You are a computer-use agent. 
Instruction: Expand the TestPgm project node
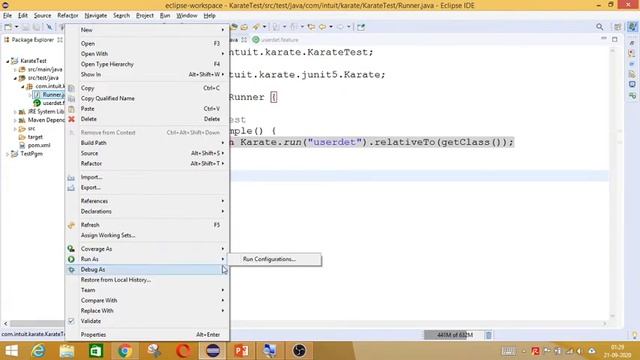[x=7, y=154]
